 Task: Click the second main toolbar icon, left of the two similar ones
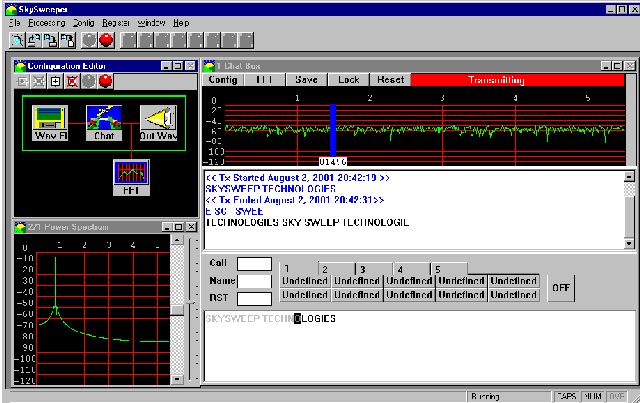[34, 40]
